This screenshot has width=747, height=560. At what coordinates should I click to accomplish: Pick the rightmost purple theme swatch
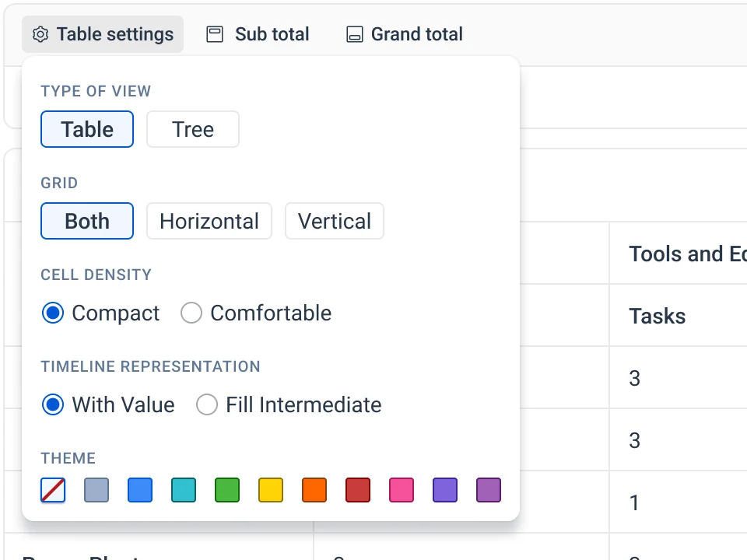[x=489, y=490]
